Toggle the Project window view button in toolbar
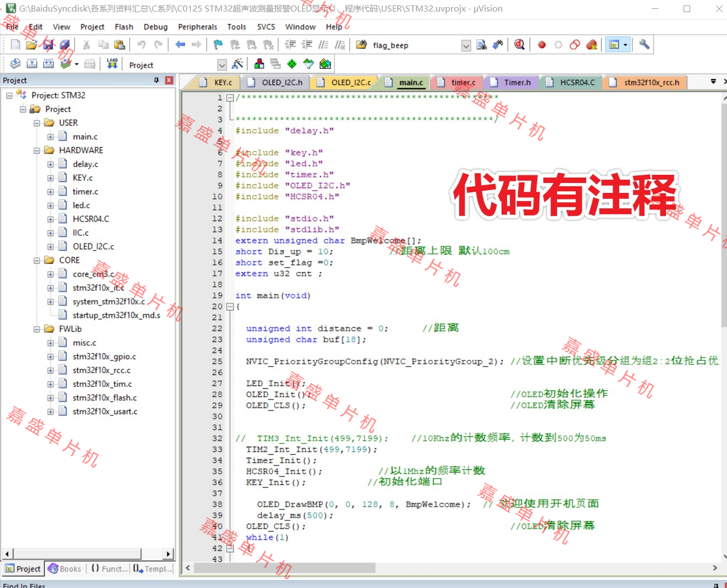This screenshot has height=588, width=727. pos(614,45)
